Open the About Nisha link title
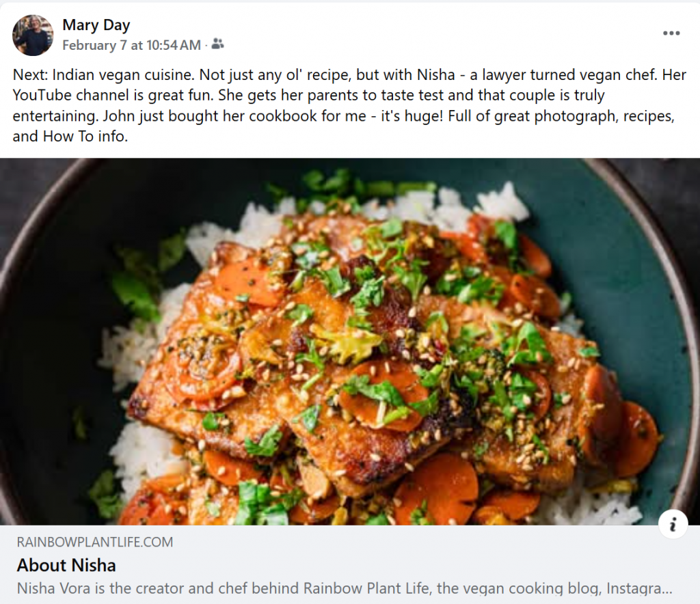 pyautogui.click(x=66, y=565)
